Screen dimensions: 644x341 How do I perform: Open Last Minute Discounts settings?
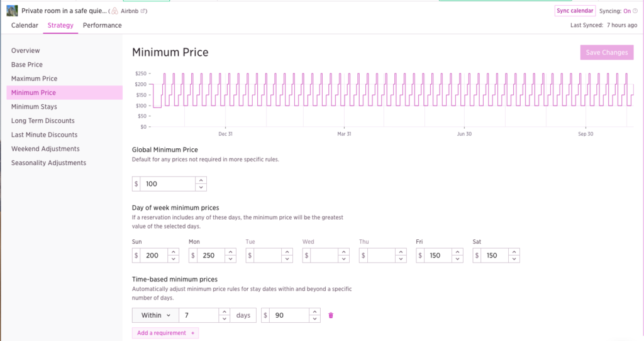pos(44,135)
